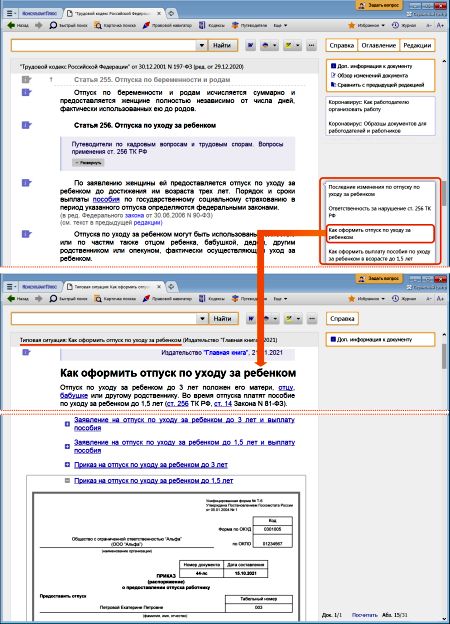Click the Развернуть button under Путеводители block
The width and height of the screenshot is (450, 624).
point(88,163)
